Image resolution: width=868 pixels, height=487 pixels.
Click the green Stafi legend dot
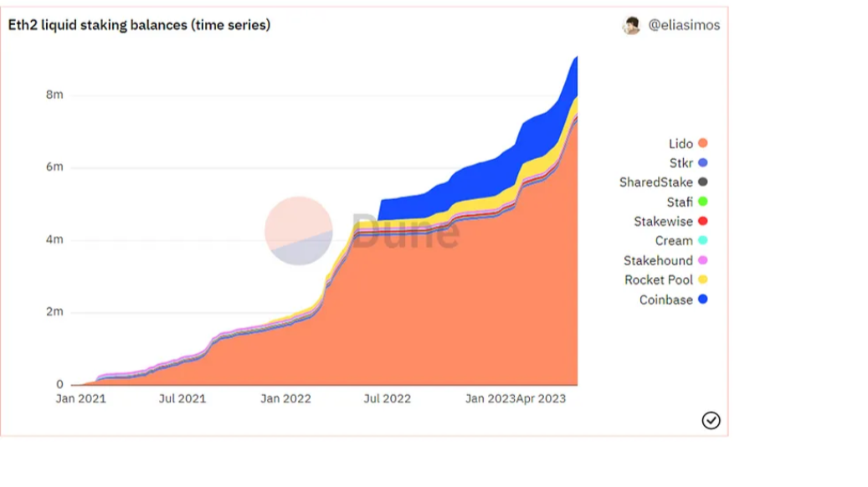702,202
